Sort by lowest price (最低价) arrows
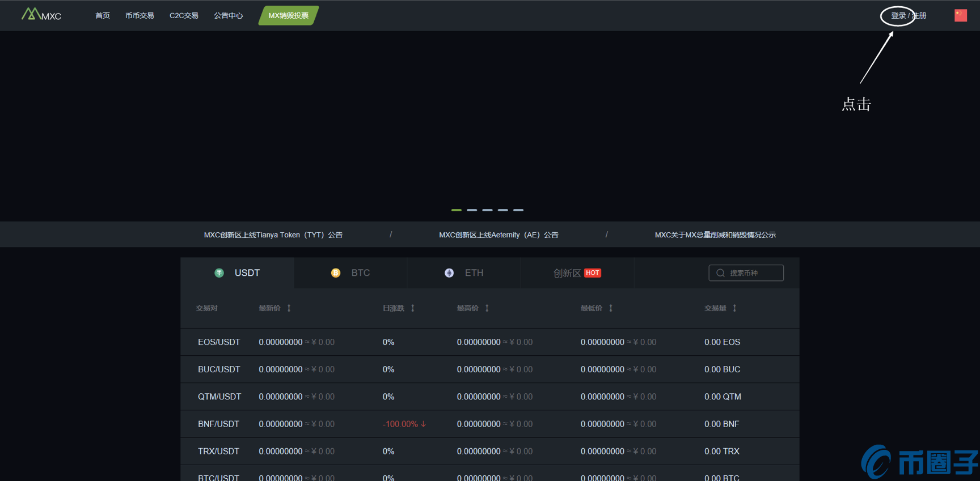Viewport: 980px width, 481px height. 611,308
